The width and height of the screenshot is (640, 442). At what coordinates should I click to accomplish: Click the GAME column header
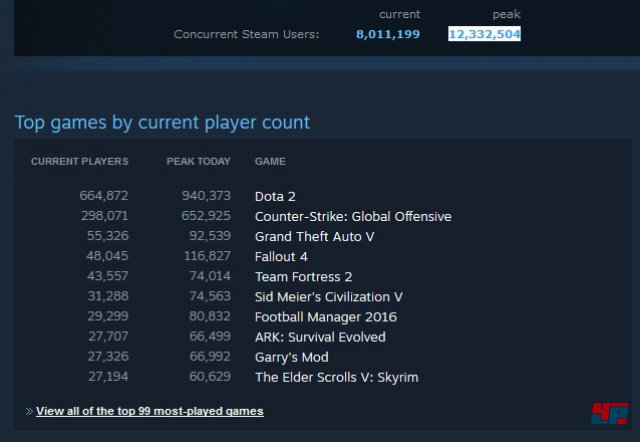point(270,161)
